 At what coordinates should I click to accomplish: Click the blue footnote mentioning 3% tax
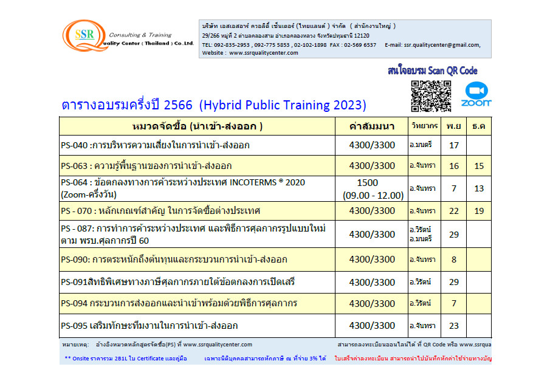[x=265, y=359]
